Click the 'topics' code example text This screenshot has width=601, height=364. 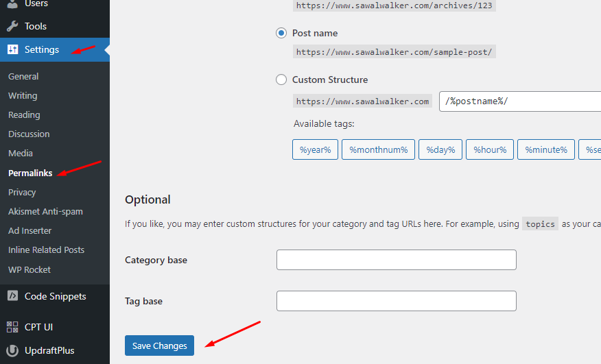[x=540, y=223]
